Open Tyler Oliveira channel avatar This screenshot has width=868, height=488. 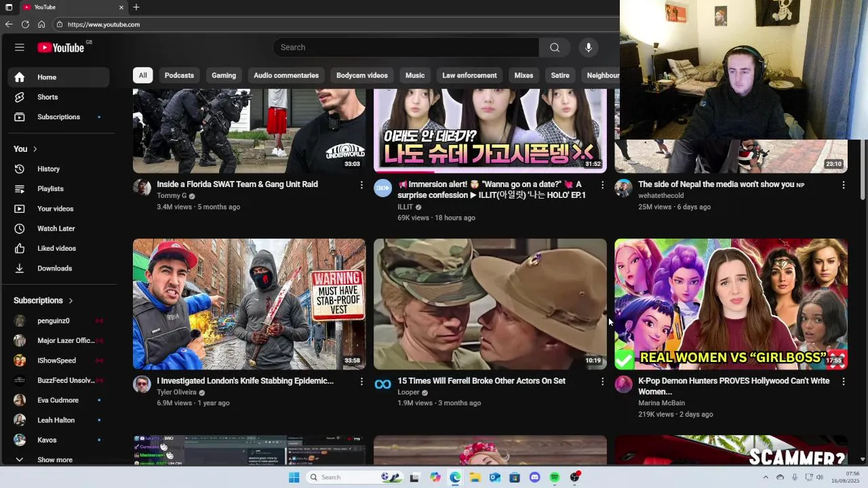coord(142,384)
